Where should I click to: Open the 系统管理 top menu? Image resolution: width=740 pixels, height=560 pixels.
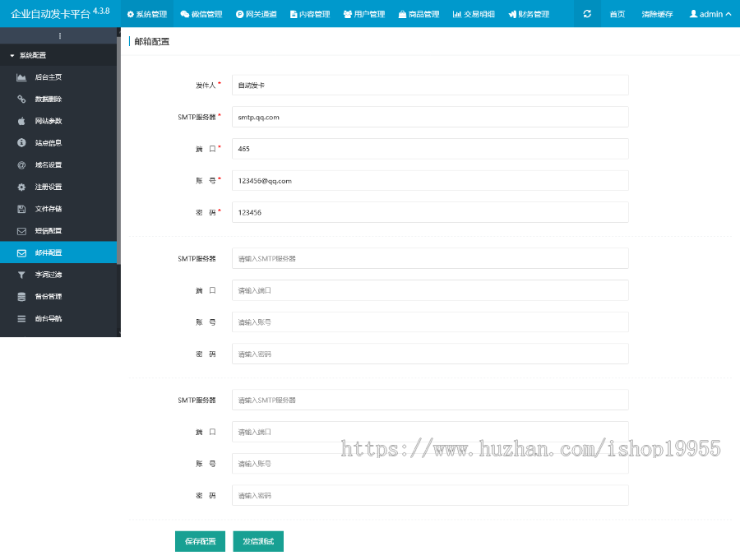[147, 14]
